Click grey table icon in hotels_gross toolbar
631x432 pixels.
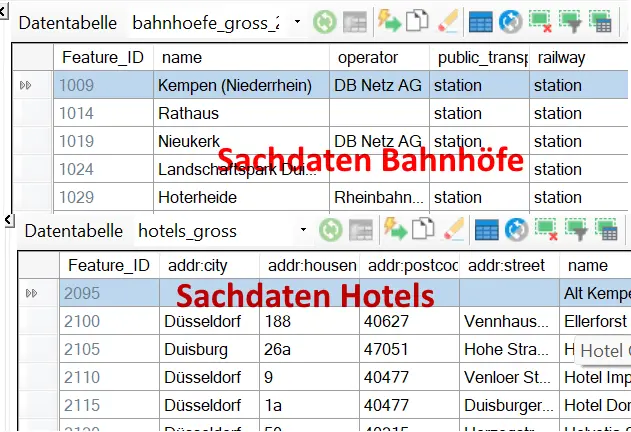click(360, 230)
